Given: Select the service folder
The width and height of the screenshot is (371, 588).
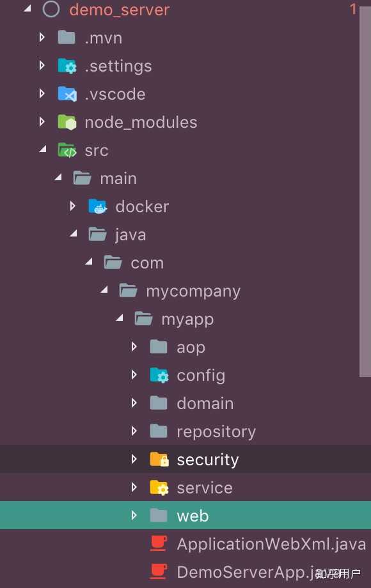Looking at the screenshot, I should [204, 487].
